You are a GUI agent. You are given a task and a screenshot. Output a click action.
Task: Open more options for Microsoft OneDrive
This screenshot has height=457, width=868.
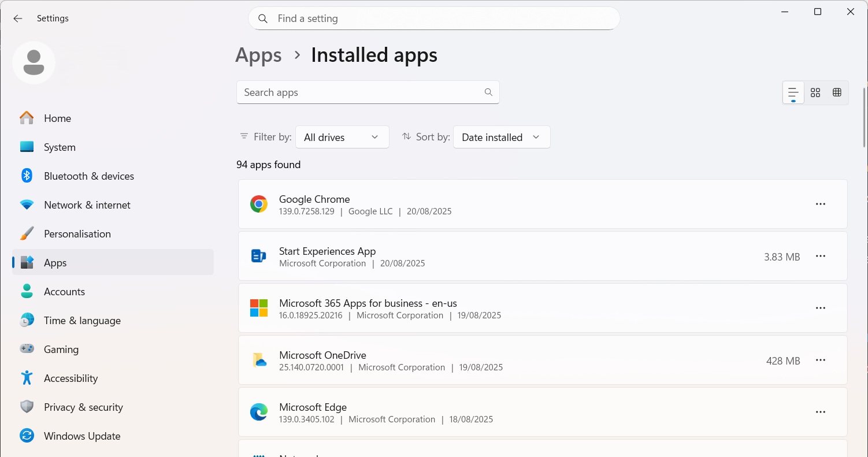820,360
